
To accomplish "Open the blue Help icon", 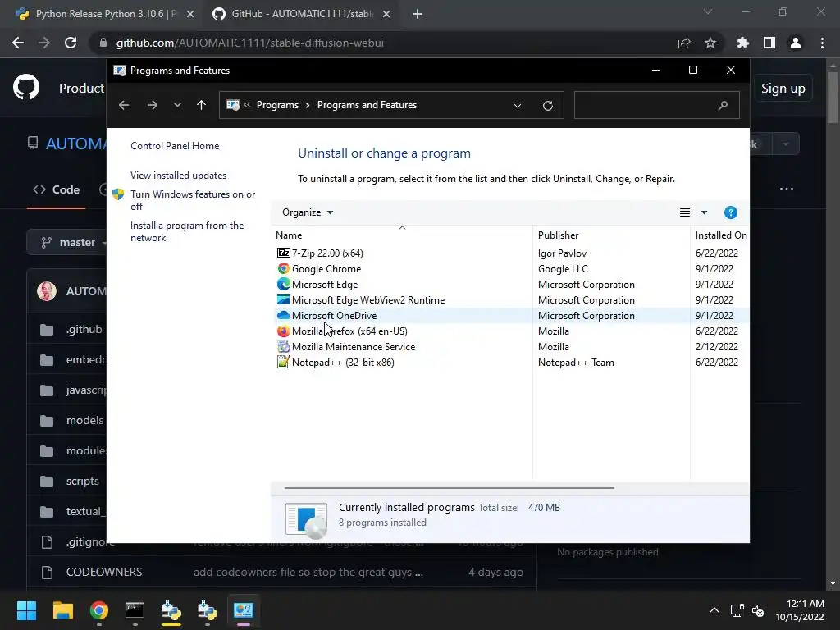I will pyautogui.click(x=731, y=212).
